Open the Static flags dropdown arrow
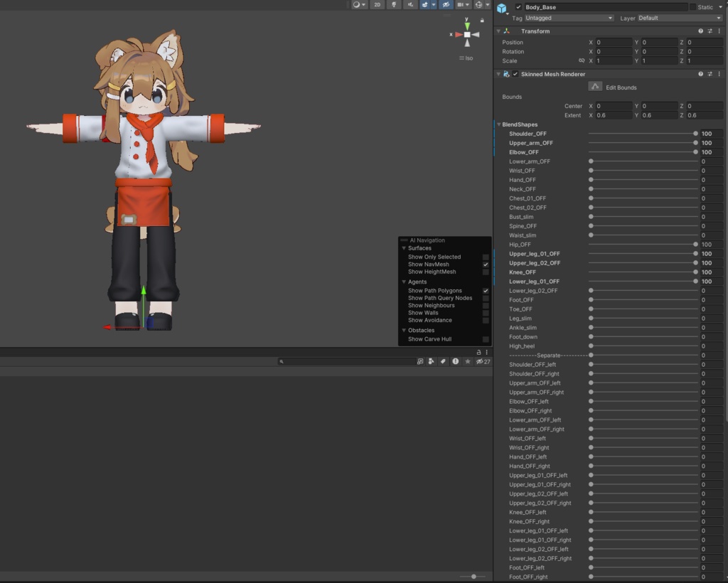The height and width of the screenshot is (583, 728). point(720,7)
